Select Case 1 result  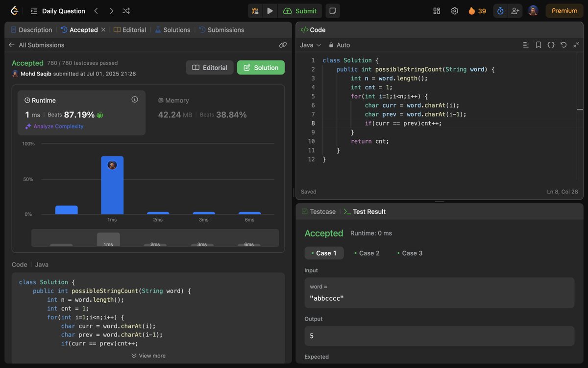[324, 253]
